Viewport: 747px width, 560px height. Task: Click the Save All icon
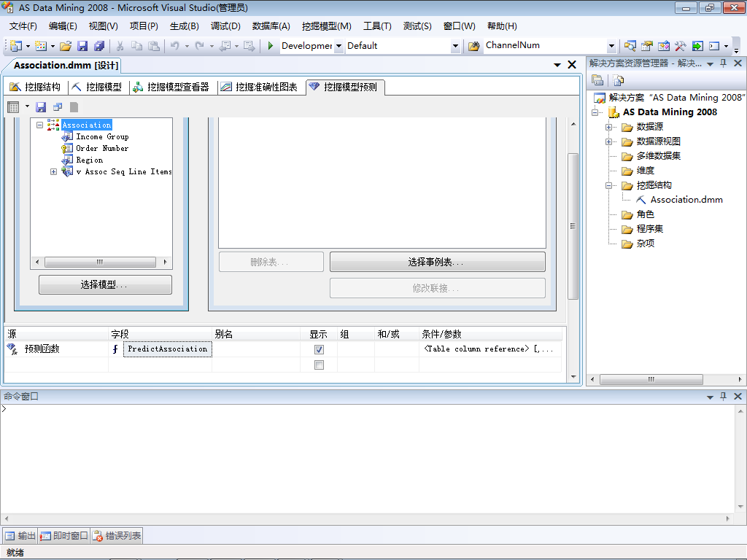99,46
